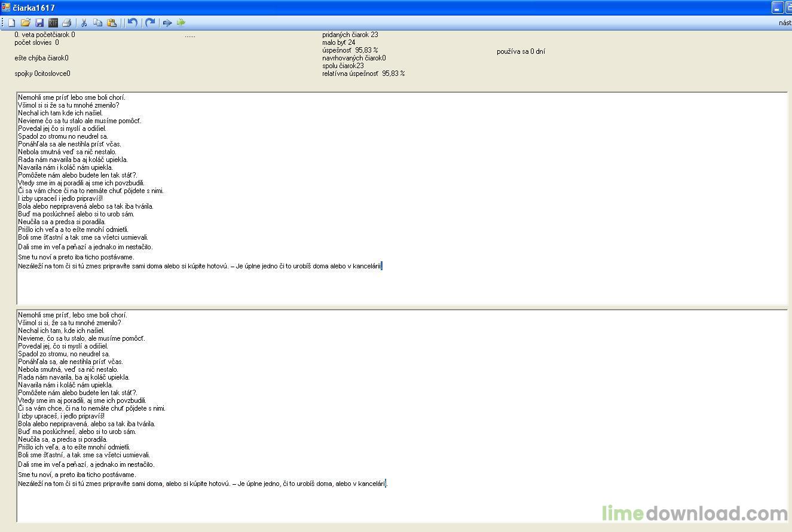The image size is (792, 532).
Task: Click 'pridaných čiarok 23' label
Action: pyautogui.click(x=350, y=35)
